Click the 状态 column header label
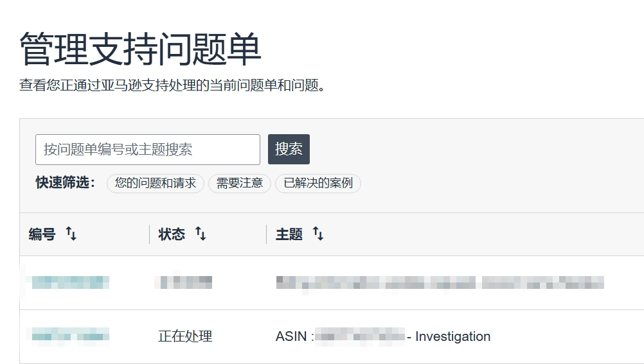 (172, 235)
